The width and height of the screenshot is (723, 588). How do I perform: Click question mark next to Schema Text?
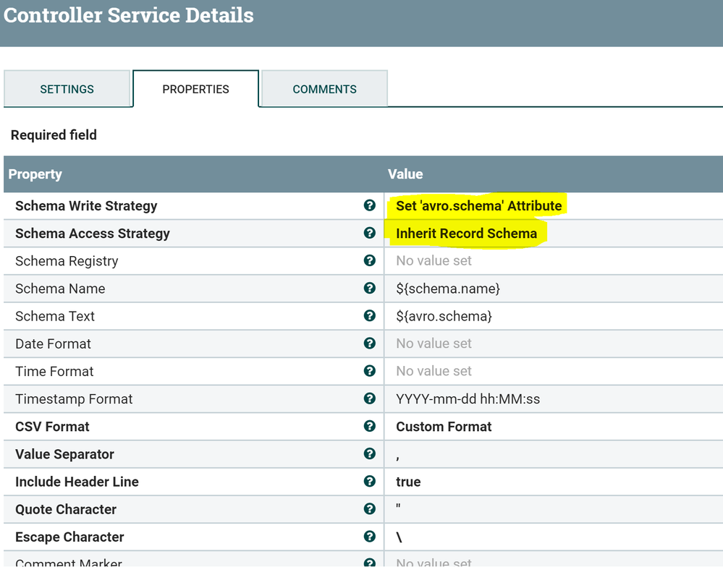coord(370,315)
